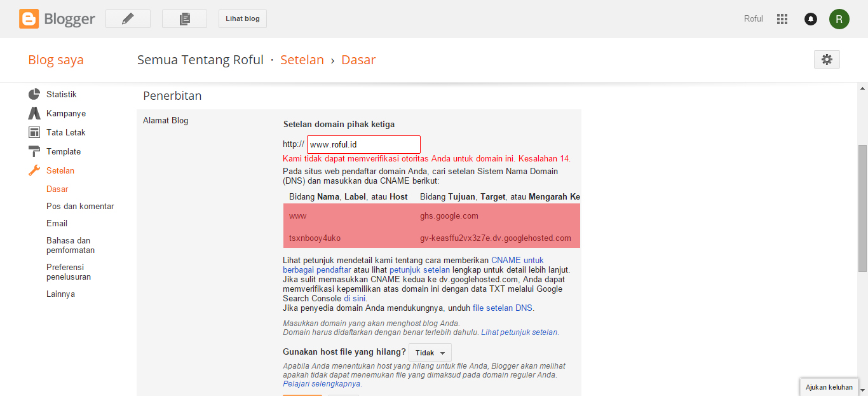This screenshot has width=868, height=396.
Task: Switch to Pos dan komentar settings
Action: coord(80,206)
